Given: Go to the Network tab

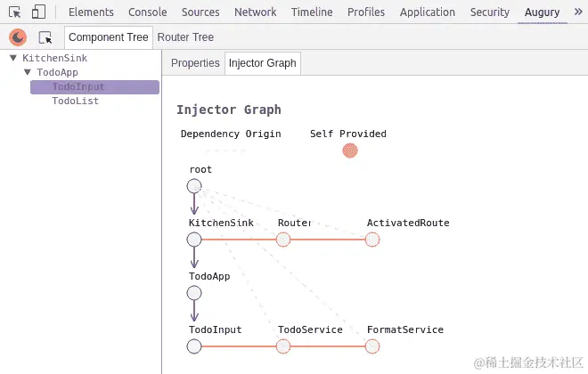Looking at the screenshot, I should pyautogui.click(x=256, y=12).
